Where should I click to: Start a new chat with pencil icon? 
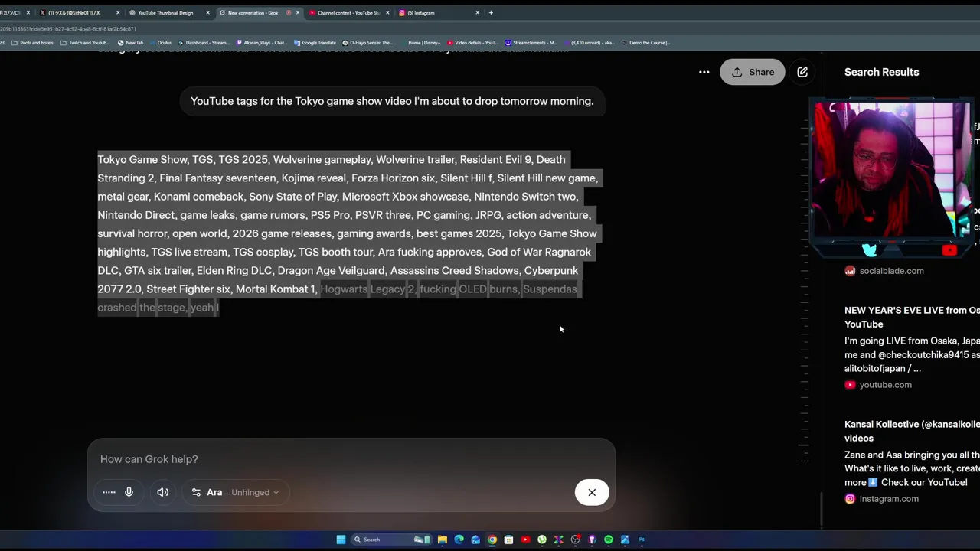802,72
